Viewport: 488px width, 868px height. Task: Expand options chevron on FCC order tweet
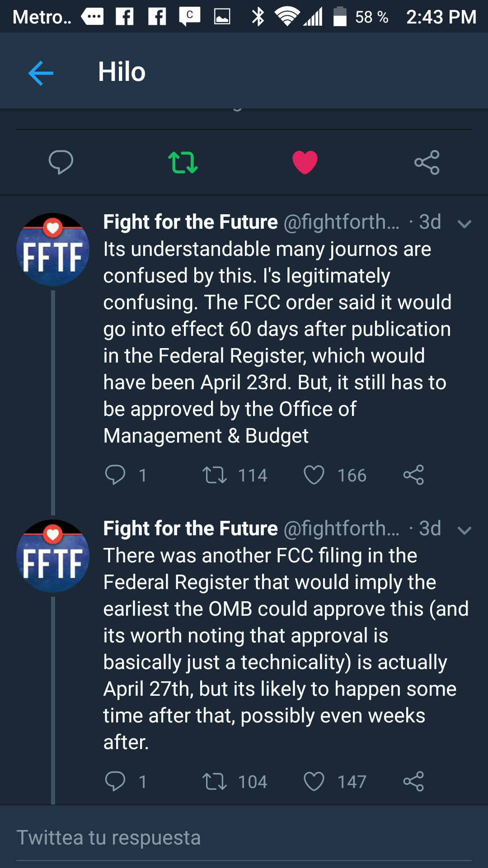(465, 223)
